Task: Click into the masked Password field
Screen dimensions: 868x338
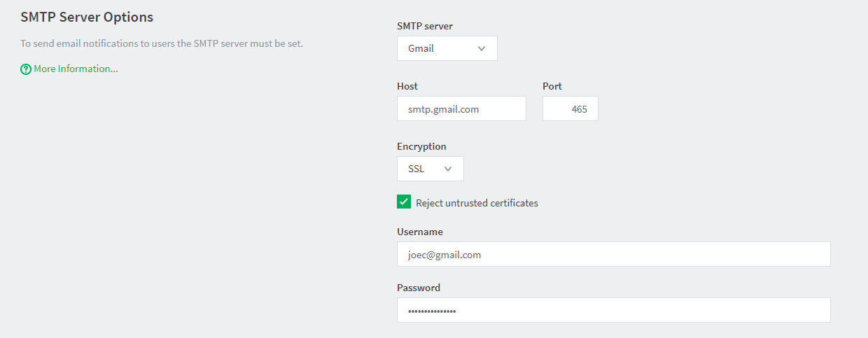Action: click(x=614, y=310)
